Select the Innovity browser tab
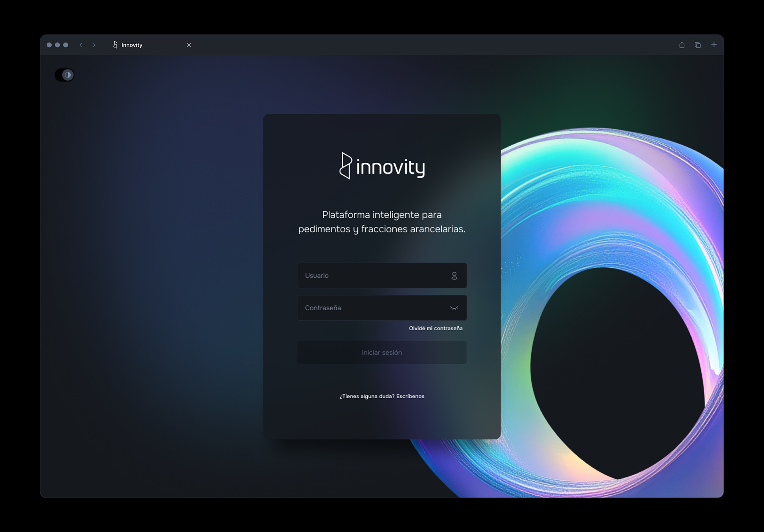Image resolution: width=764 pixels, height=532 pixels. [x=151, y=45]
